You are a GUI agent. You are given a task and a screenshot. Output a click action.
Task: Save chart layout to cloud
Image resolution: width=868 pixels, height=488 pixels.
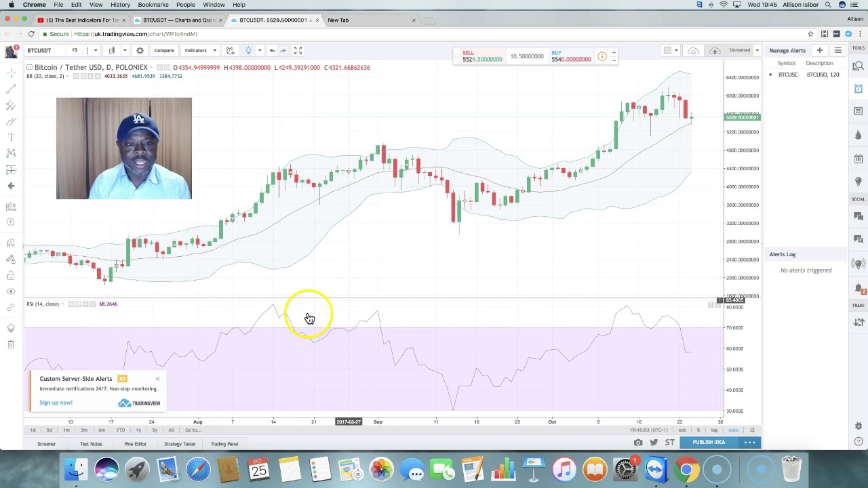(x=715, y=50)
